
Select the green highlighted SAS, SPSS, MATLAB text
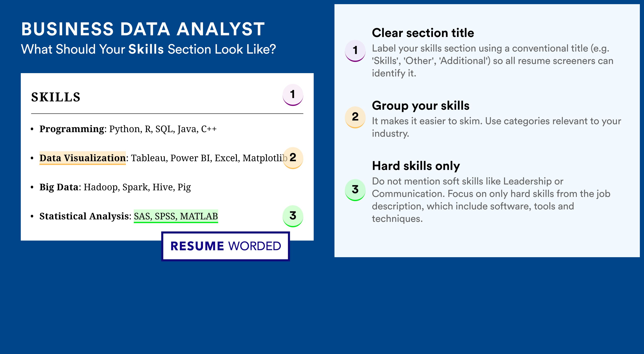[176, 216]
